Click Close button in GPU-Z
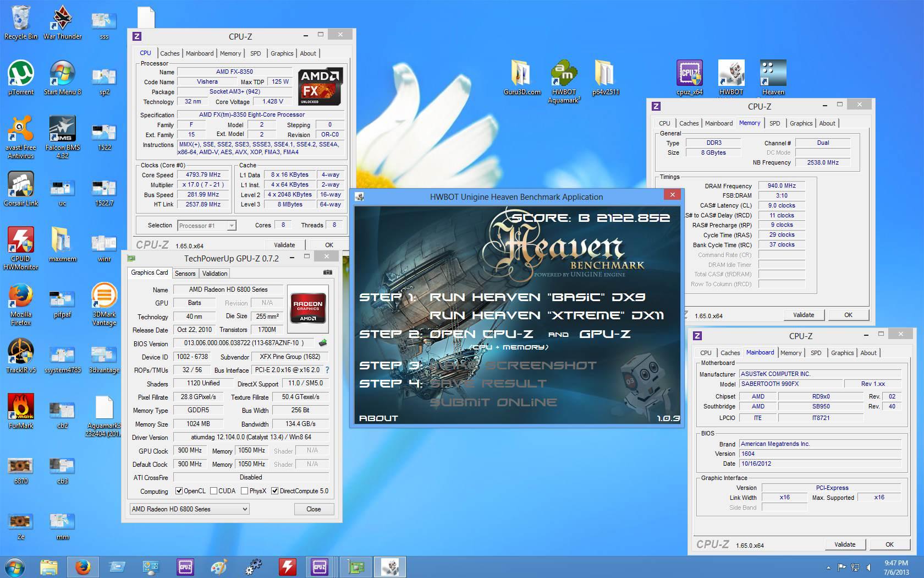Viewport: 924px width, 578px height. point(313,509)
